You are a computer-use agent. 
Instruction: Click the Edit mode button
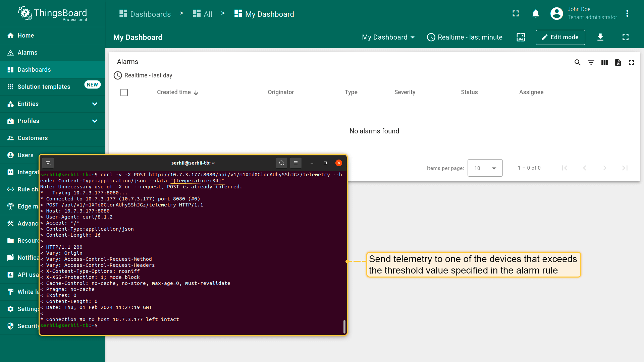(x=560, y=37)
